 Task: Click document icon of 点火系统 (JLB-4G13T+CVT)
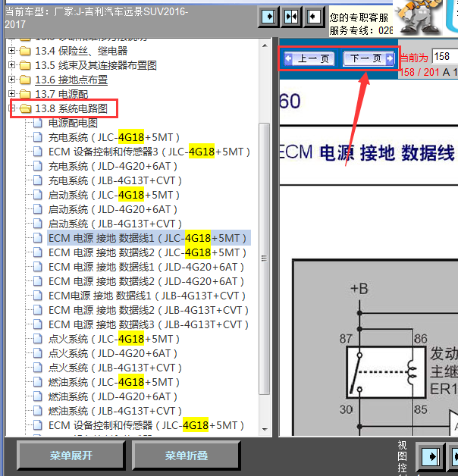38,368
